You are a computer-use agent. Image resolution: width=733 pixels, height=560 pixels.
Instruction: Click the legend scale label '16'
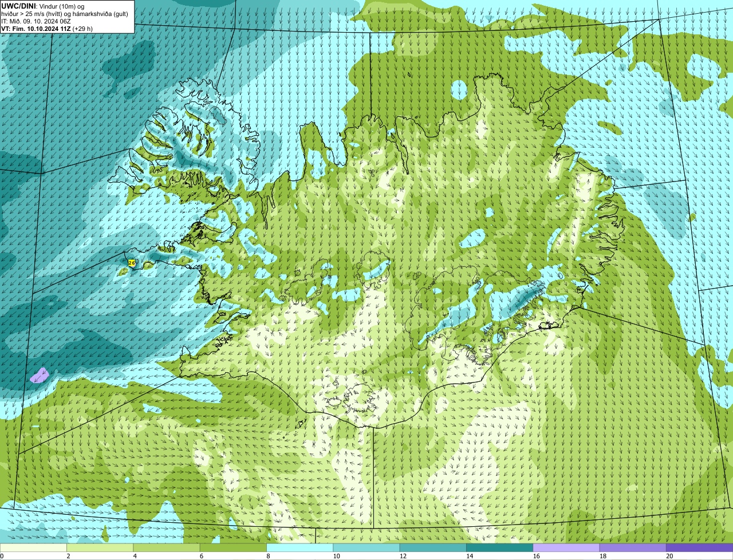point(536,556)
